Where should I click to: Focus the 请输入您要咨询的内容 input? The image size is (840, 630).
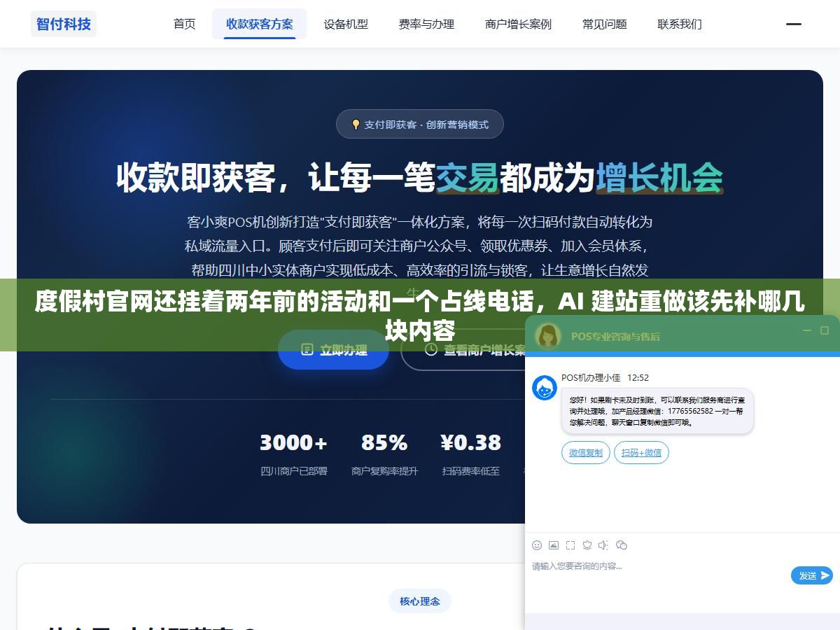click(x=658, y=574)
